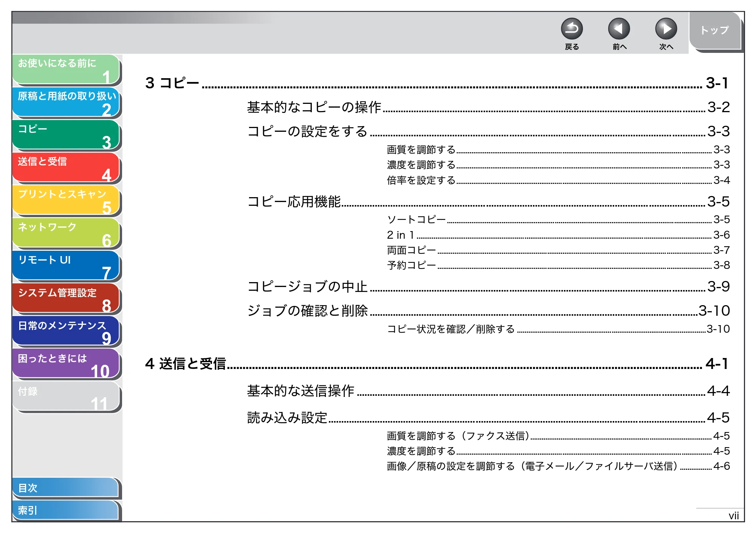Image resolution: width=756 pixels, height=534 pixels.
Task: Go to 倍率を設定する entry
Action: point(558,180)
